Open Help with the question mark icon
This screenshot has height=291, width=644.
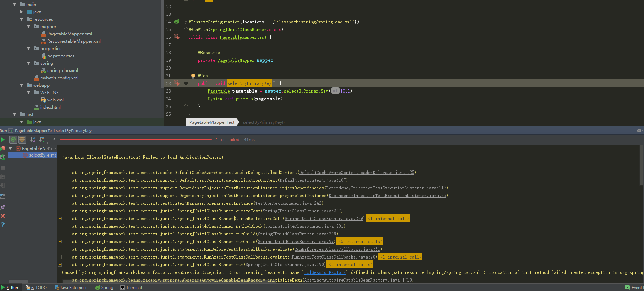point(3,225)
